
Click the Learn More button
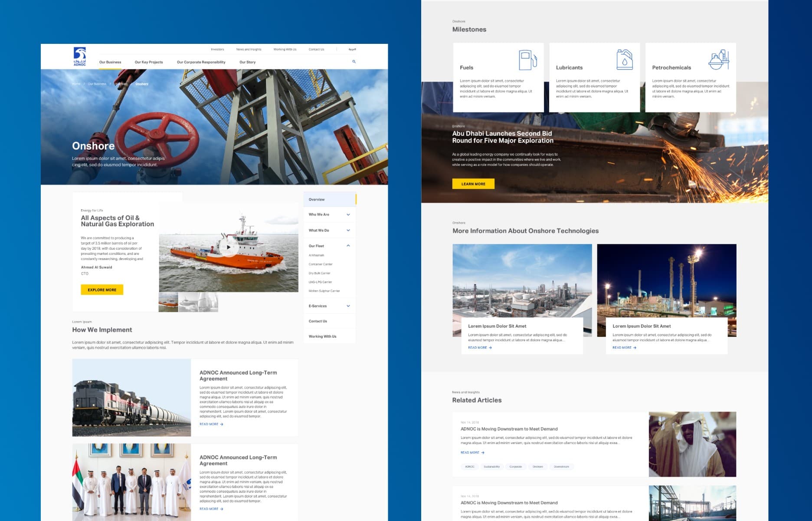click(473, 184)
